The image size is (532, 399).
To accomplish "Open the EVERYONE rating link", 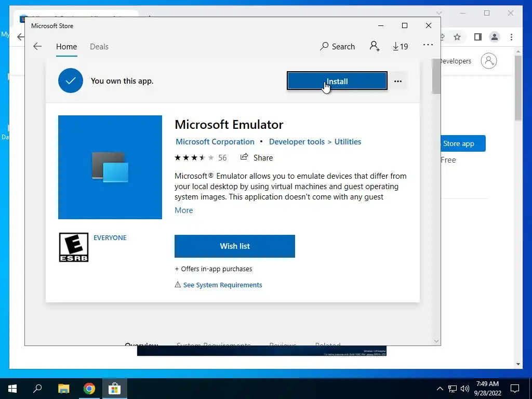I will (110, 238).
